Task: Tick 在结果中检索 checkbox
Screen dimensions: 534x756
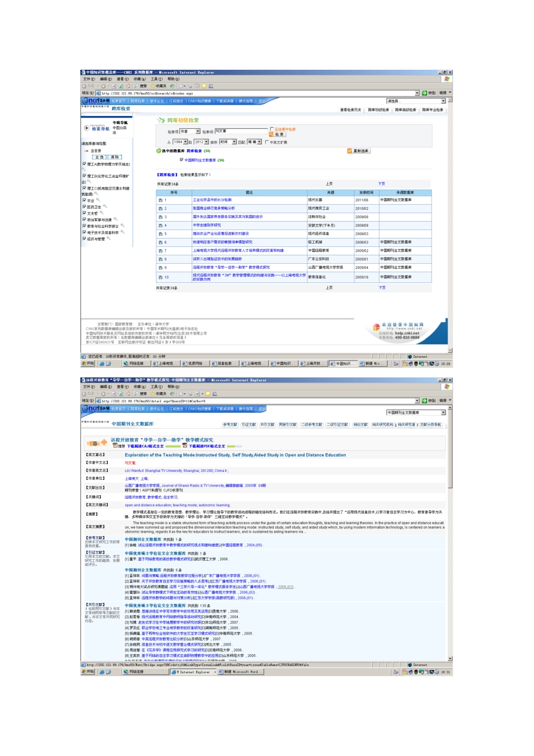Action: 271,129
